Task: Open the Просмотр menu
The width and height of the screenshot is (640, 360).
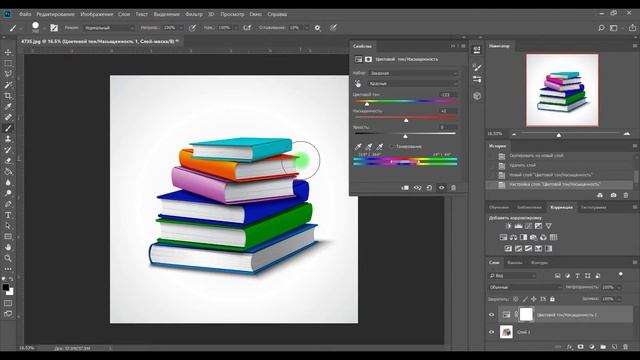Action: [232, 14]
